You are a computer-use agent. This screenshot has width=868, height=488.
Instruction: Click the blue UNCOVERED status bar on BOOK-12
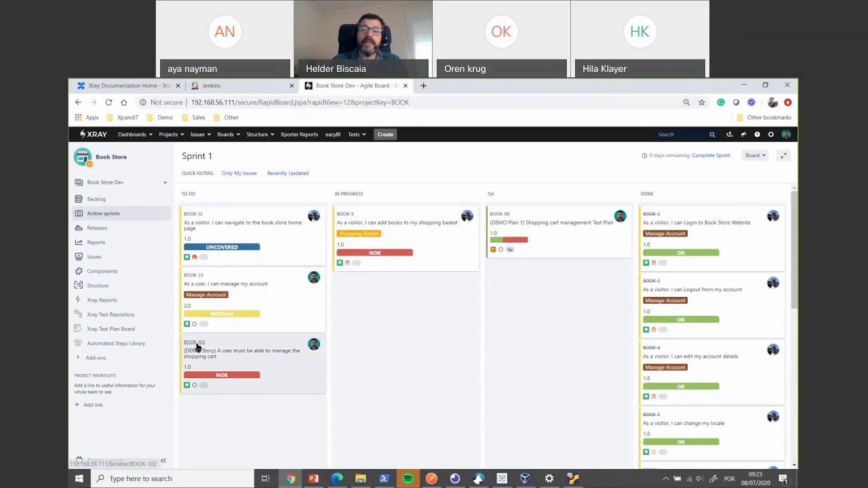222,247
